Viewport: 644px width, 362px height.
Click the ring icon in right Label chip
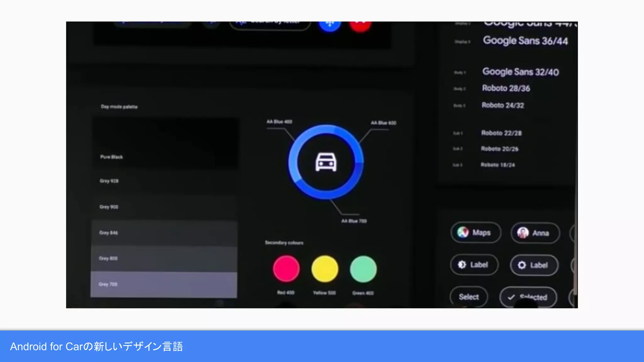tap(522, 265)
